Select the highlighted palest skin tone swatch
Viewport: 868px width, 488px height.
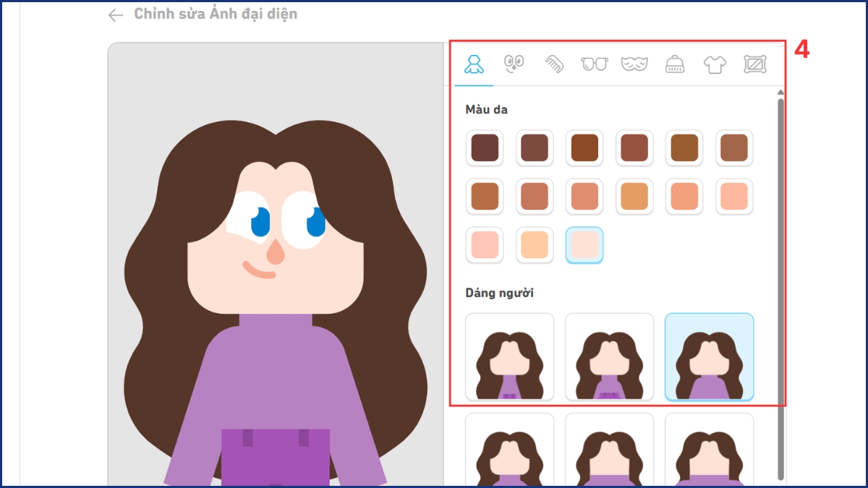(584, 245)
